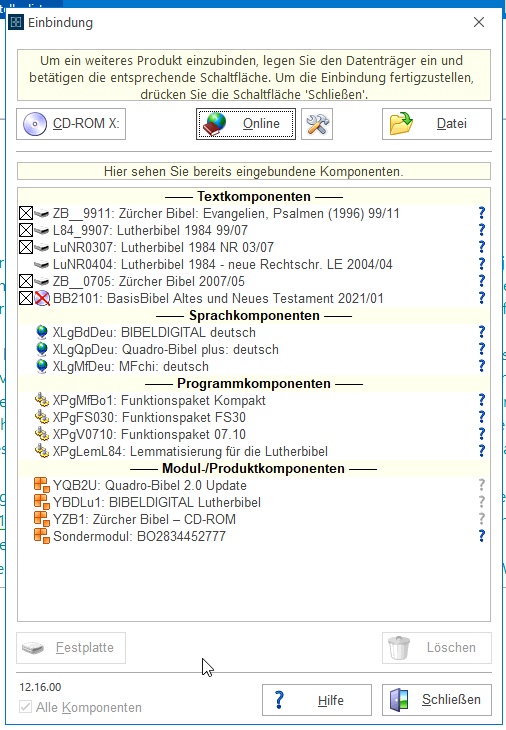Select YQB2U: Quadro-Bibel 2.0 Update entry
This screenshot has height=730, width=506.
(x=150, y=486)
